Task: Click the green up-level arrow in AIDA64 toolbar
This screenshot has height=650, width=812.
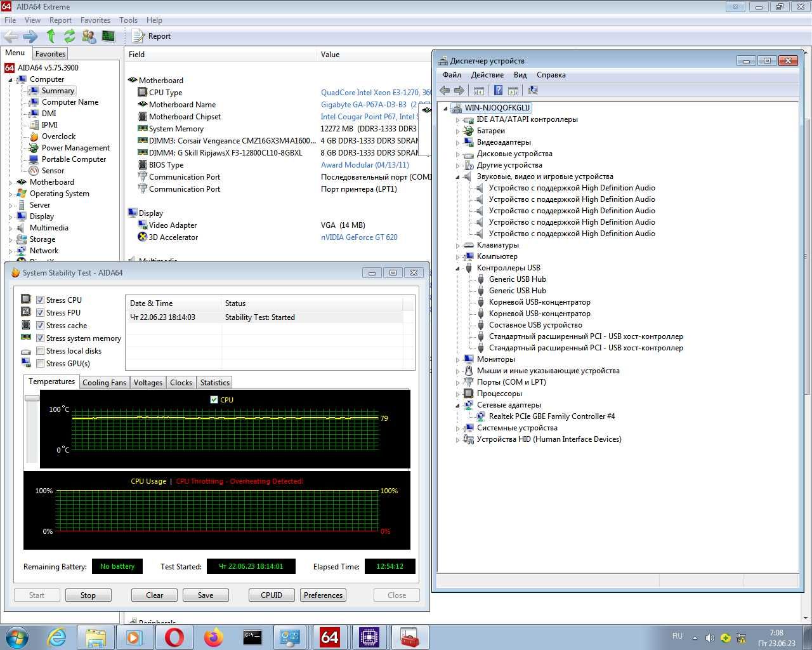Action: [51, 36]
